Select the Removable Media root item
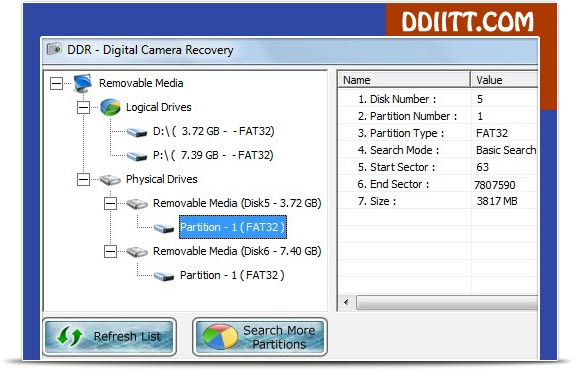 click(141, 83)
